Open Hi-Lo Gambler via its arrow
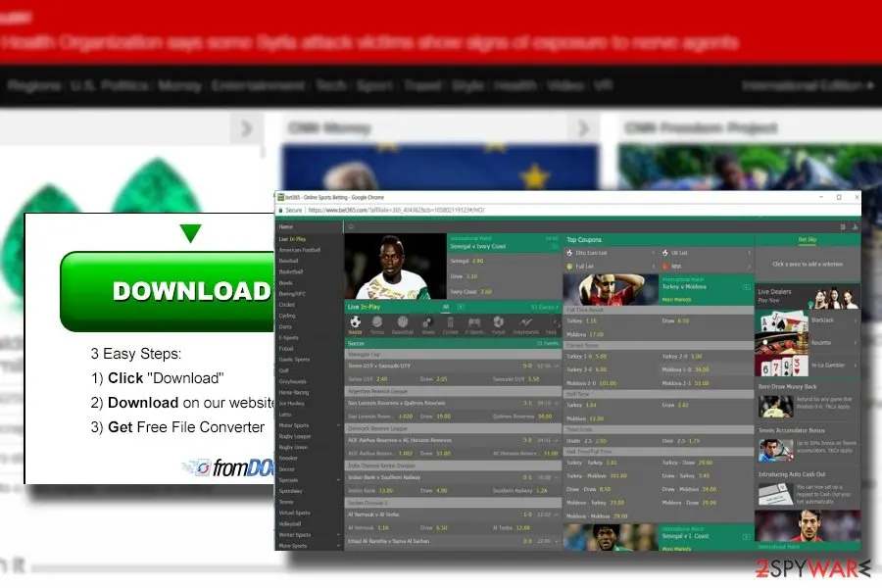 856,366
